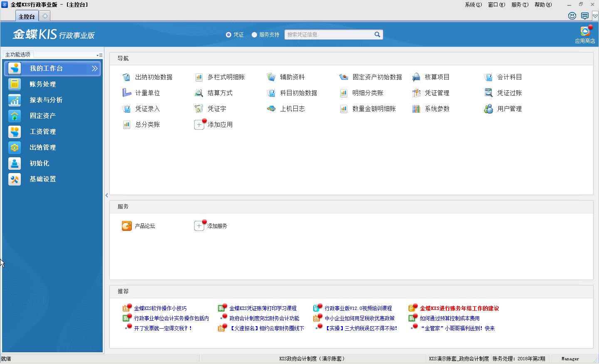Open 凭证管理 icon
Screen dimensions: 599x364
click(x=416, y=93)
